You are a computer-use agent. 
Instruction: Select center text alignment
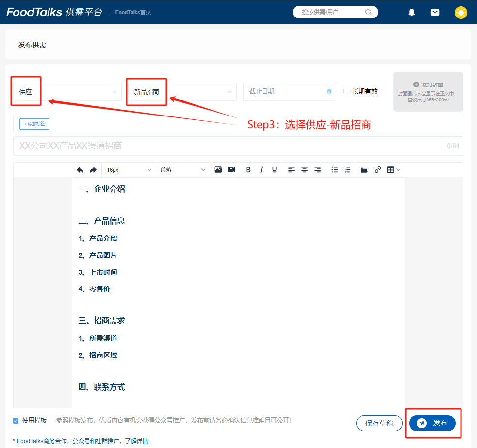click(x=304, y=169)
